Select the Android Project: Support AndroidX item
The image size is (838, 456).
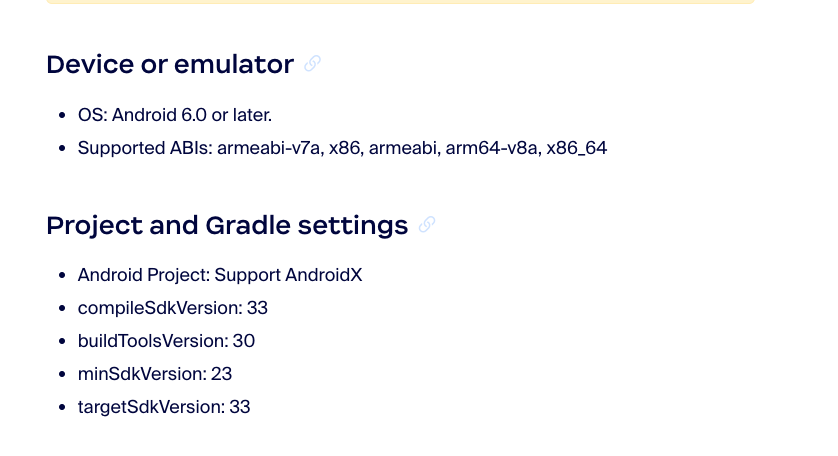[220, 275]
